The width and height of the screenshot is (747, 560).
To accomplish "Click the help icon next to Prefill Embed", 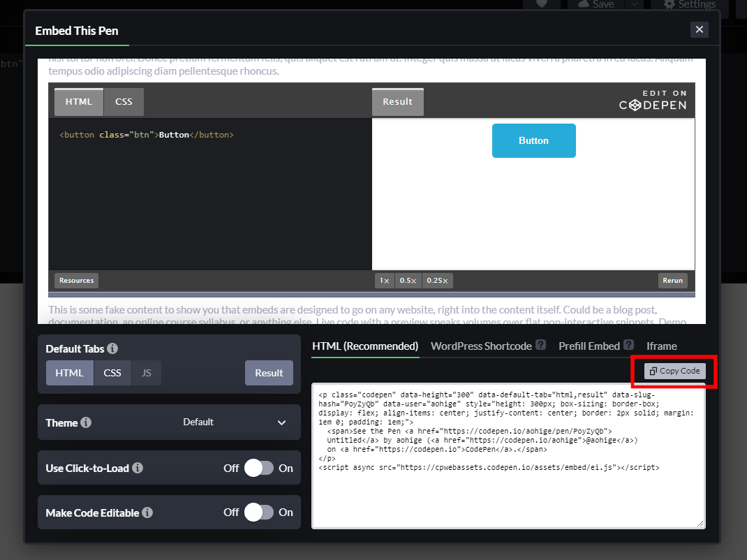I will pos(628,345).
